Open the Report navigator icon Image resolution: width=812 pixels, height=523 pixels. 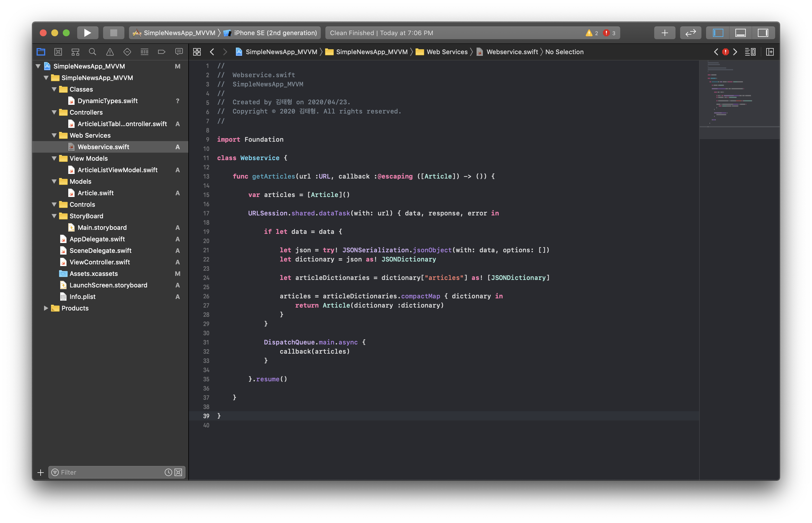point(179,52)
